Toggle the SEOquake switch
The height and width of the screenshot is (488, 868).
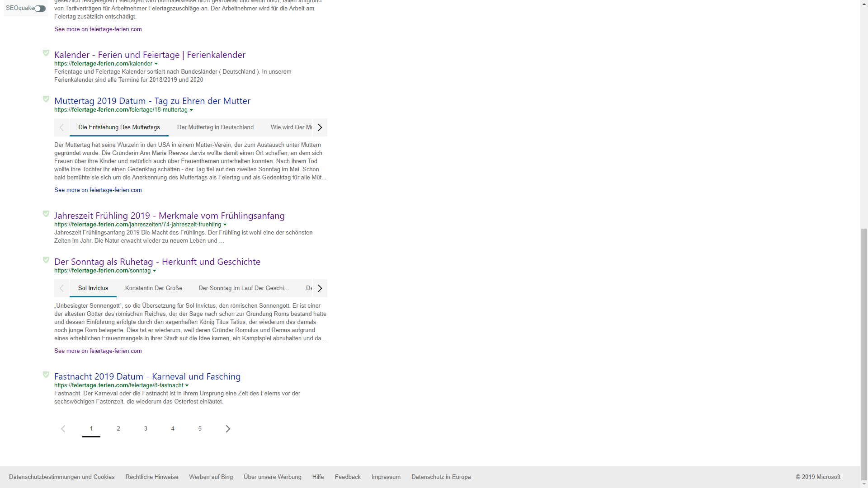coord(40,9)
